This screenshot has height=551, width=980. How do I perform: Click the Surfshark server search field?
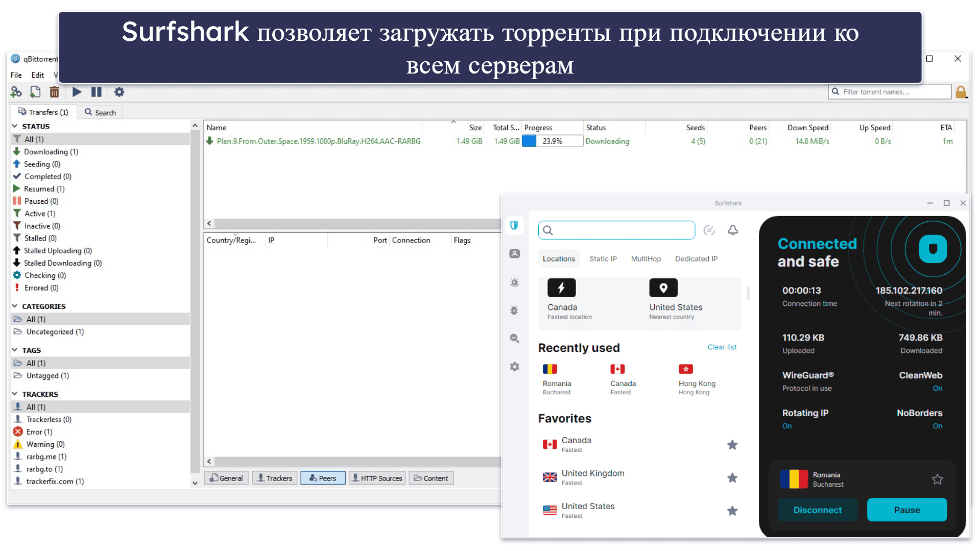point(616,230)
